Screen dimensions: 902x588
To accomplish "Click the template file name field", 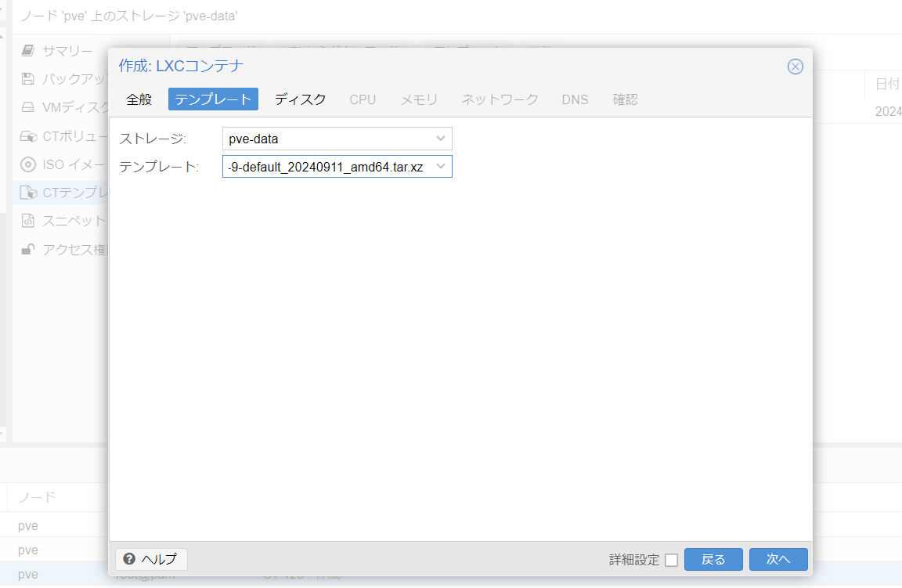I will pyautogui.click(x=337, y=167).
